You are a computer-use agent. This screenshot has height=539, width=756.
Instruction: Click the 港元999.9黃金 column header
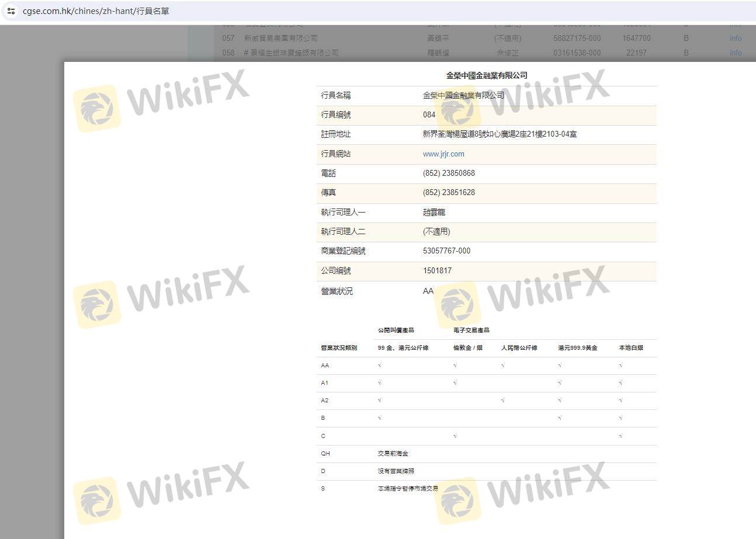click(x=577, y=348)
